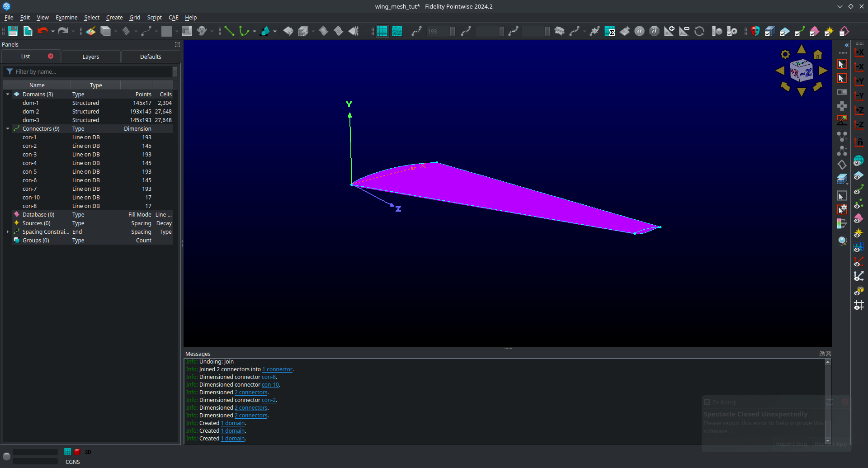This screenshot has width=868, height=468.
Task: Select the highlighted structured grid toolbar icon
Action: (382, 31)
